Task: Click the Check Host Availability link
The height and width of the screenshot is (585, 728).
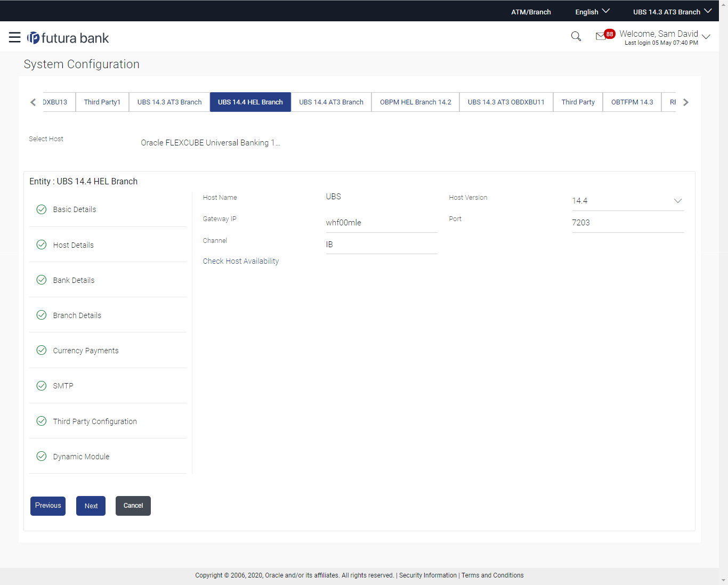Action: [241, 261]
